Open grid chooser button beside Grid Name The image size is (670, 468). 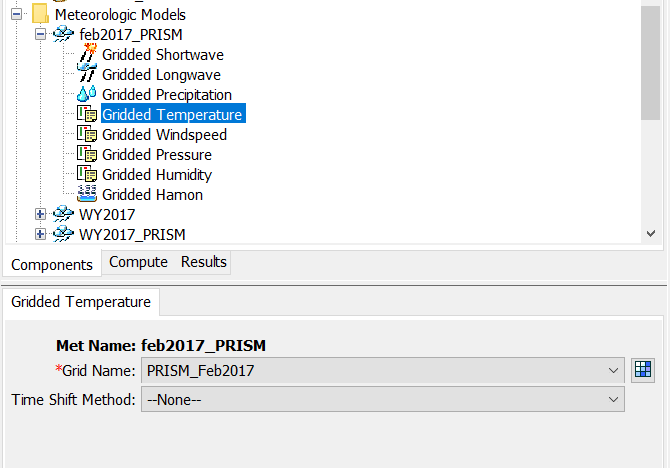(x=644, y=370)
